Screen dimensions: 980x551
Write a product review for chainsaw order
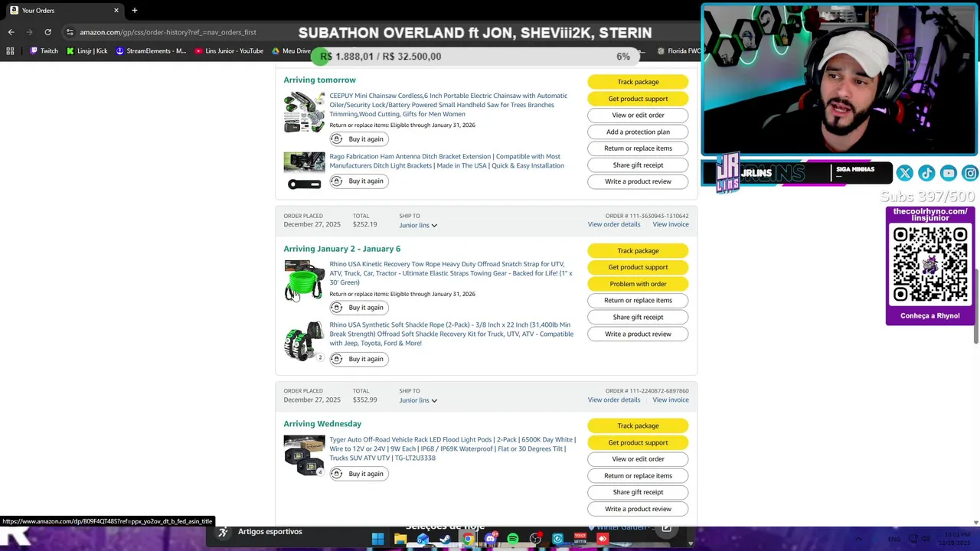pos(638,181)
